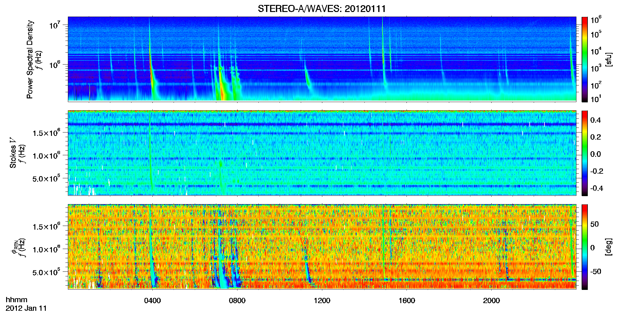644x332 pixels.
Task: Click the phi RTN spectrogram panel
Action: tap(322, 247)
